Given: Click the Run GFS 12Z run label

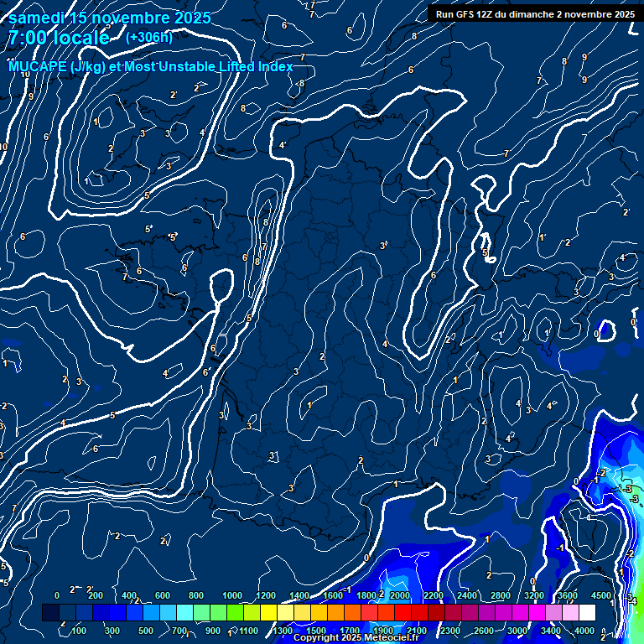Looking at the screenshot, I should 535,14.
